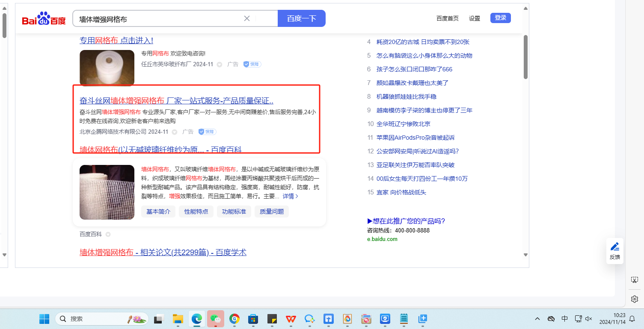The image size is (644, 329).
Task: Expand the dropdown beside 任丘市英华玻纤布厂 2024-11
Action: pos(220,65)
